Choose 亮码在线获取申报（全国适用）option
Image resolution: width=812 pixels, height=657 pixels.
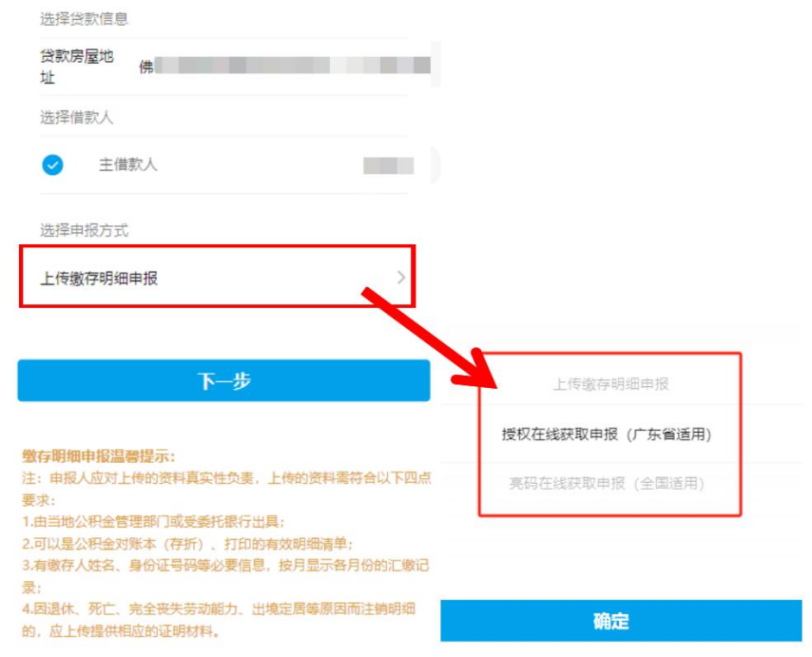pyautogui.click(x=607, y=484)
